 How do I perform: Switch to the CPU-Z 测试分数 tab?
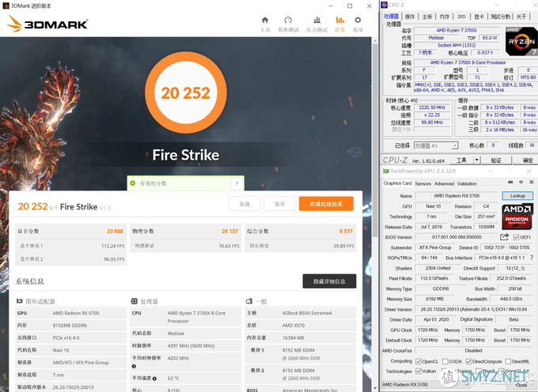[x=500, y=17]
